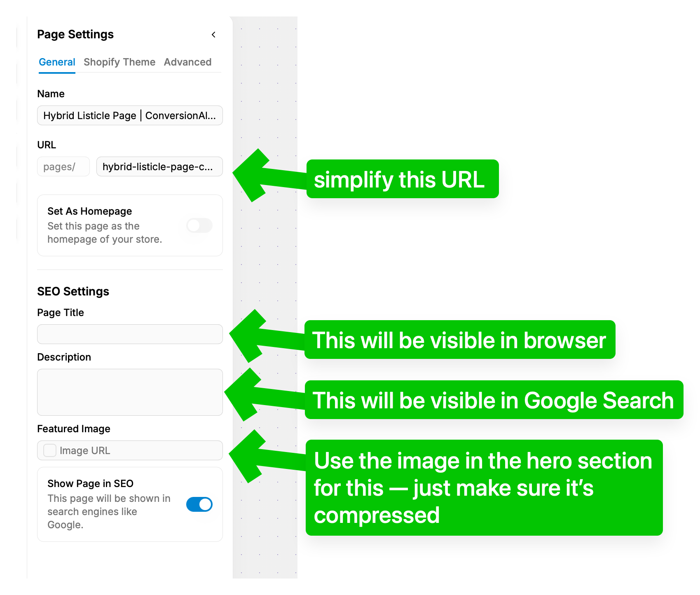Select the Advanced tab
Viewport: 700px width, 595px height.
click(187, 62)
